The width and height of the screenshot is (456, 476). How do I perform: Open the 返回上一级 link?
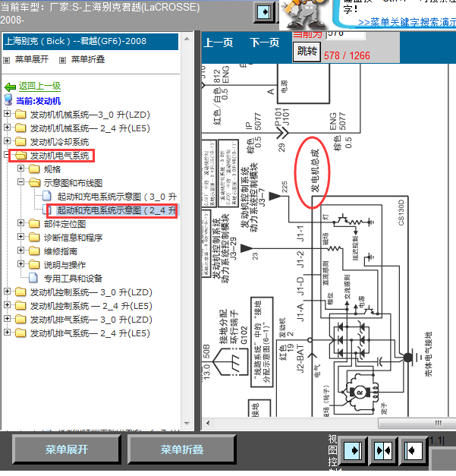click(39, 87)
